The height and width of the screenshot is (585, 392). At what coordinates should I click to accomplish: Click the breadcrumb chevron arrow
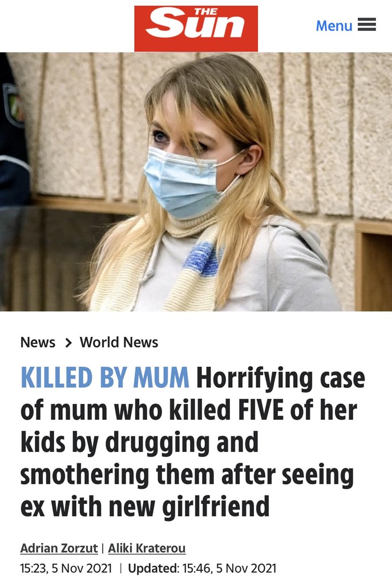[x=68, y=342]
